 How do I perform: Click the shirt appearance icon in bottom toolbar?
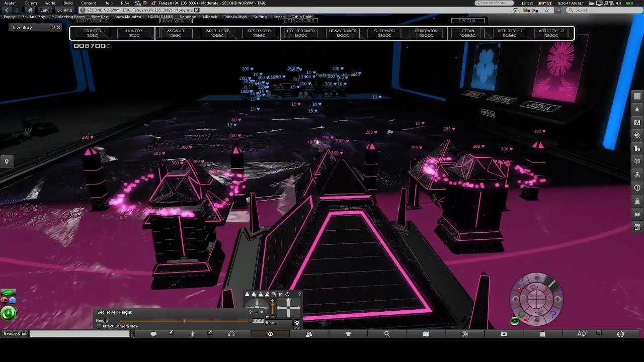(348, 334)
